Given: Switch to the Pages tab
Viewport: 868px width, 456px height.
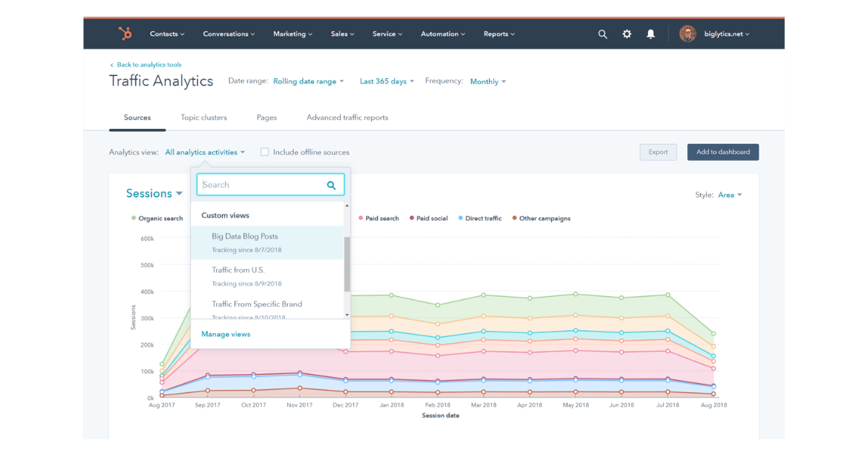Looking at the screenshot, I should pyautogui.click(x=267, y=117).
